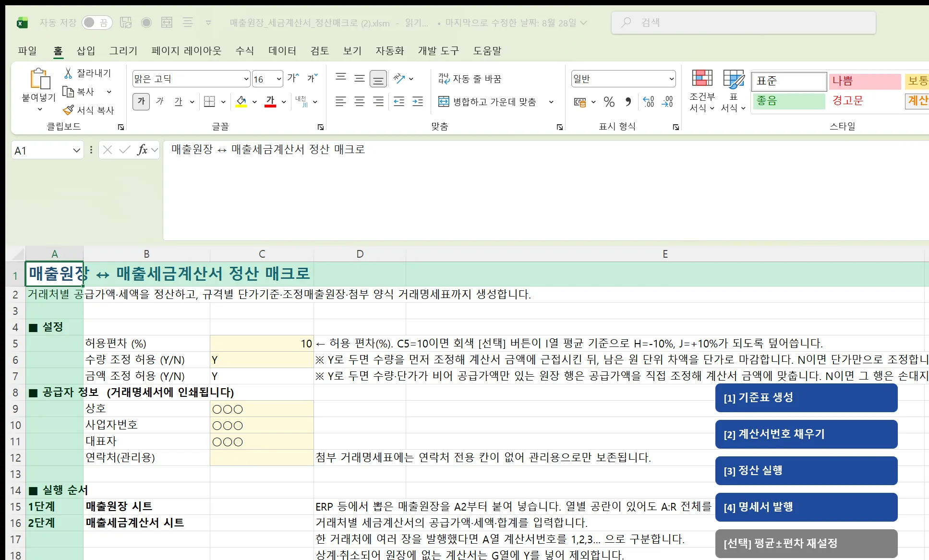Increase decimal places icon
Image resolution: width=929 pixels, height=560 pixels.
click(648, 102)
